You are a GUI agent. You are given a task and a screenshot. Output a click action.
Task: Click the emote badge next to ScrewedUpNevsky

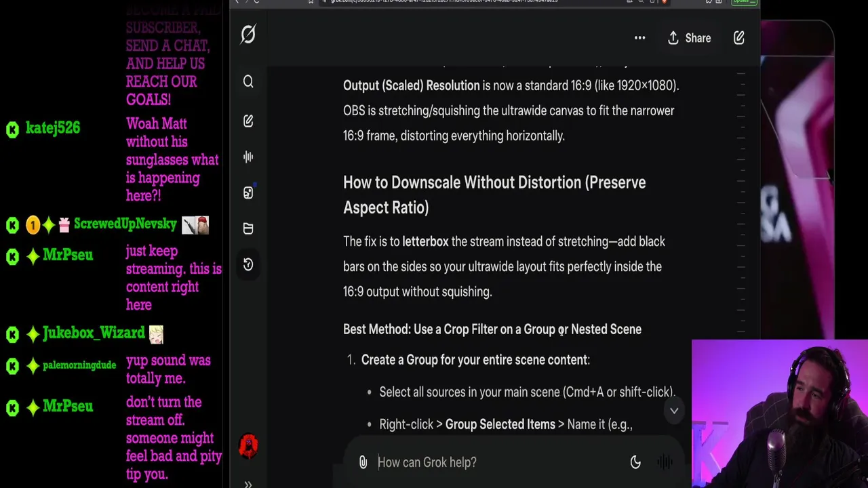point(195,225)
